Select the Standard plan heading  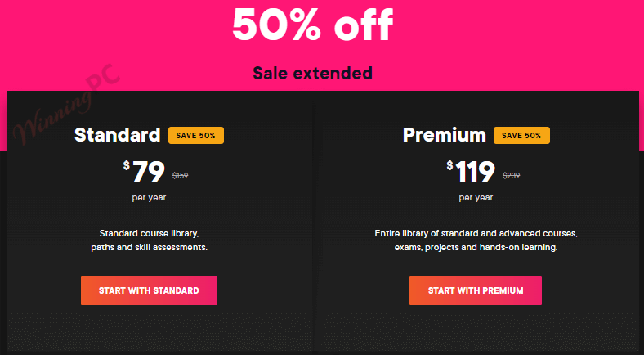117,135
